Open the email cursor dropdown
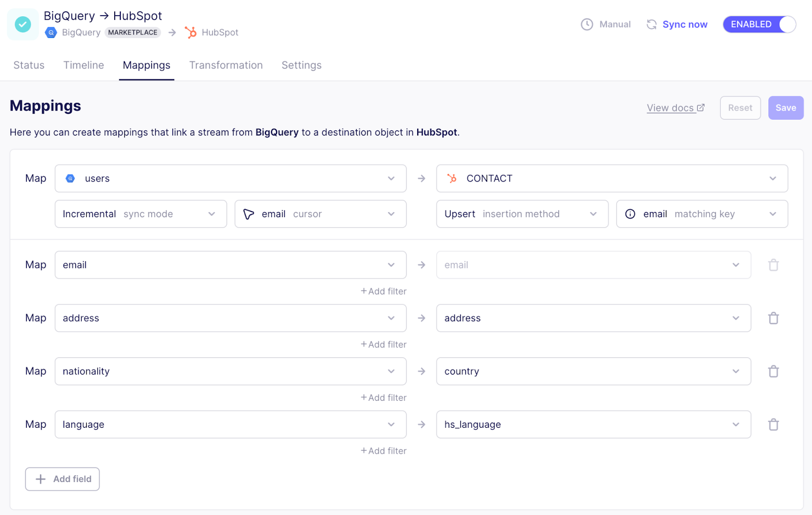This screenshot has height=515, width=812. tap(320, 214)
